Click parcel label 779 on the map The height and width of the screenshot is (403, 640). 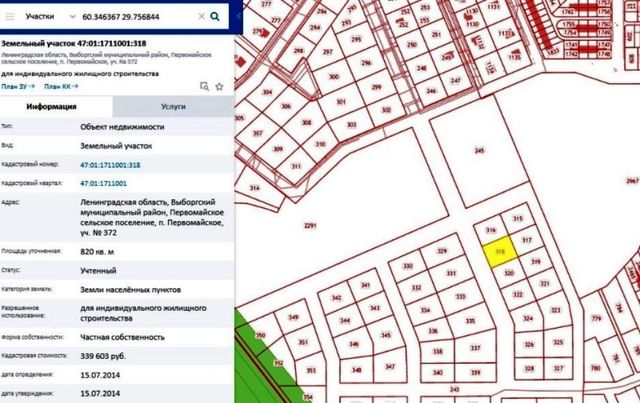pos(596,318)
